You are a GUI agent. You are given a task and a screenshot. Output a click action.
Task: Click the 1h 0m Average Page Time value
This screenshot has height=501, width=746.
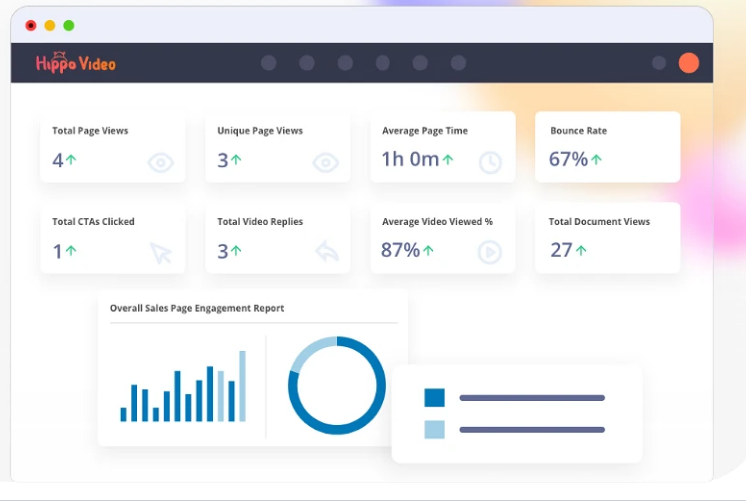point(411,159)
